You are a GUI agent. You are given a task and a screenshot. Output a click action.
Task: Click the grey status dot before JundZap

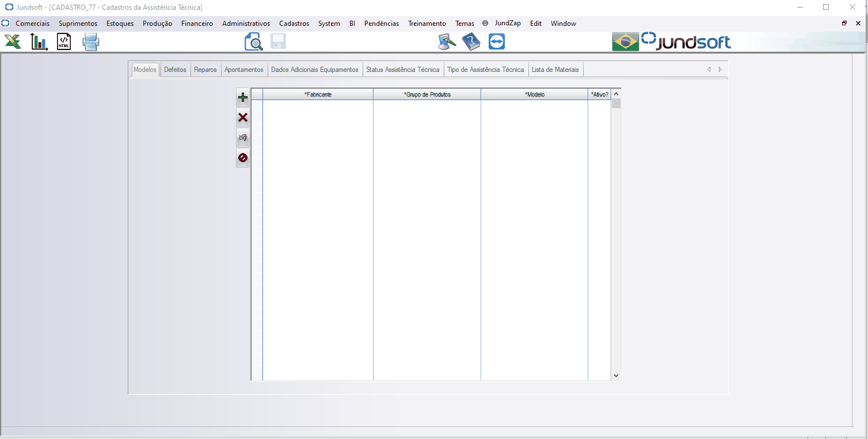click(485, 24)
